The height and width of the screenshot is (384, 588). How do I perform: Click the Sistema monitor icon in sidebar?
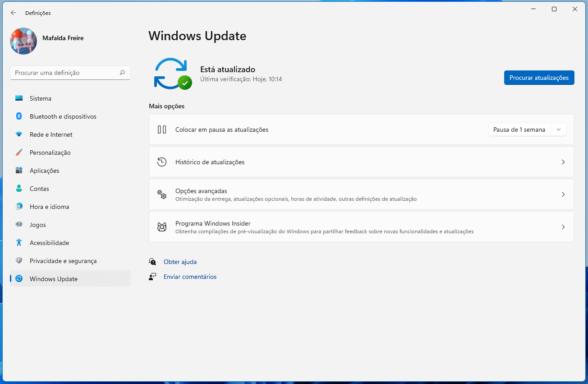(x=19, y=98)
